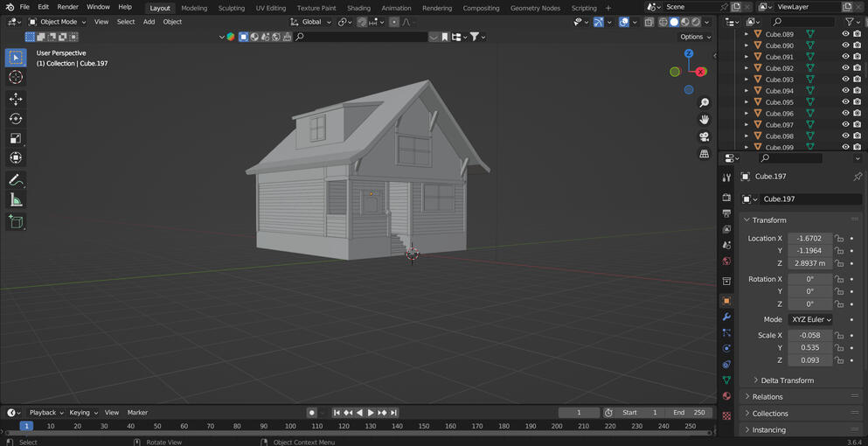This screenshot has height=446, width=868.
Task: Pin the Cube.197 properties context
Action: click(x=858, y=176)
